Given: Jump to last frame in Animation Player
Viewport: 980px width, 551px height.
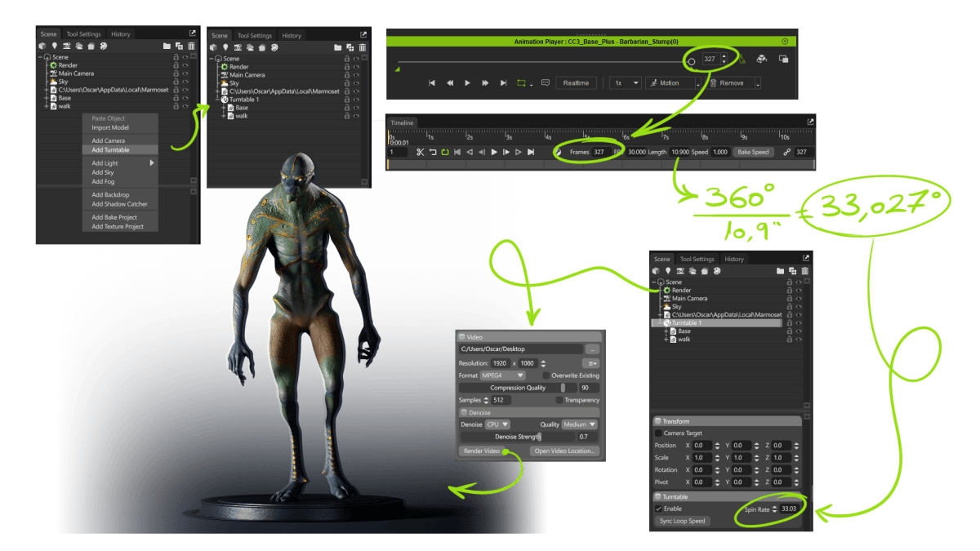Looking at the screenshot, I should [x=503, y=82].
